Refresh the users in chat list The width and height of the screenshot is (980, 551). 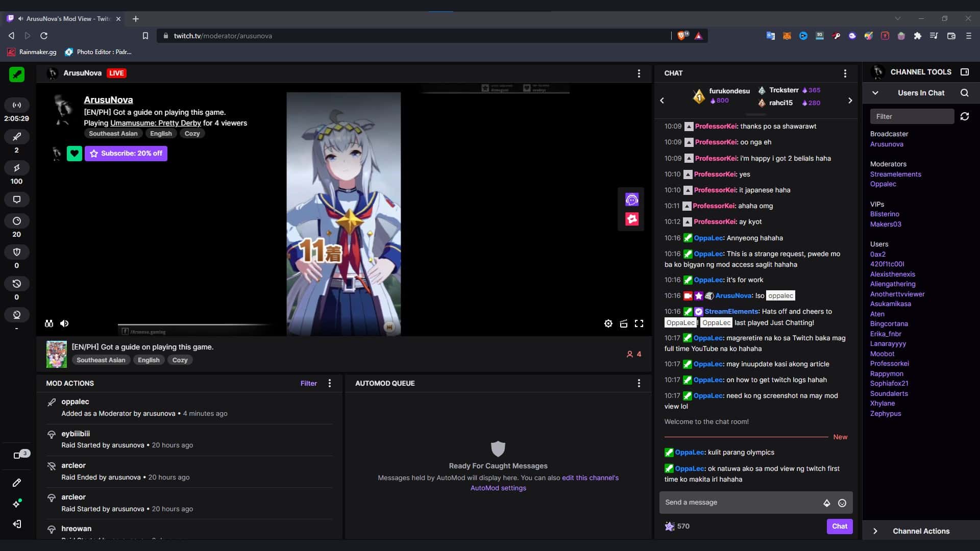(x=965, y=116)
